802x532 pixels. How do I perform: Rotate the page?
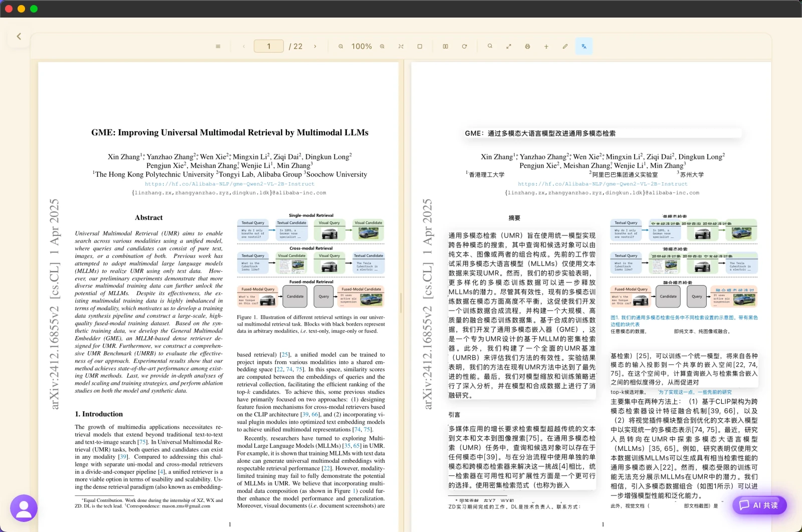point(465,47)
